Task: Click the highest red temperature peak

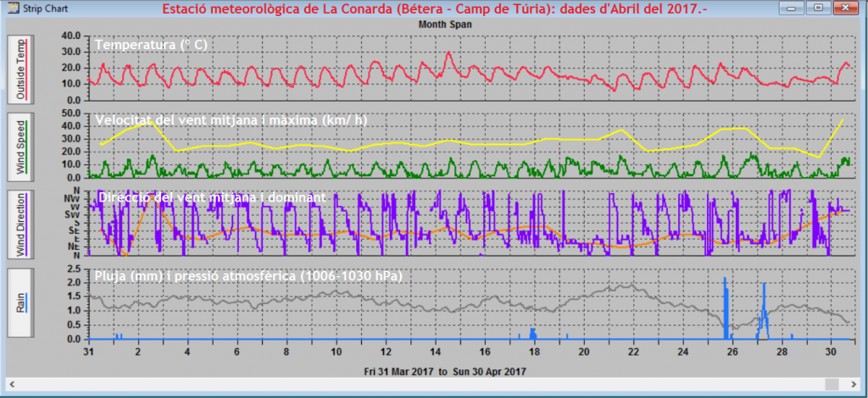Action: (x=448, y=53)
